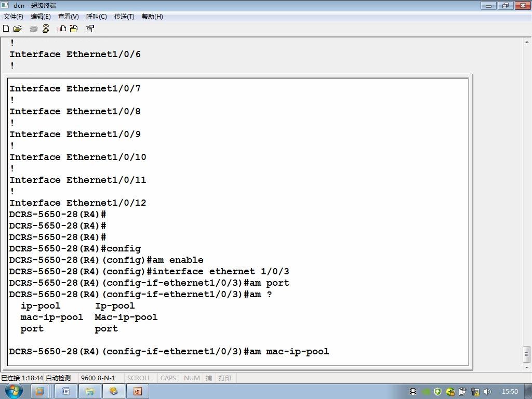The height and width of the screenshot is (399, 532).
Task: Click the 15:50 system clock
Action: (x=510, y=392)
